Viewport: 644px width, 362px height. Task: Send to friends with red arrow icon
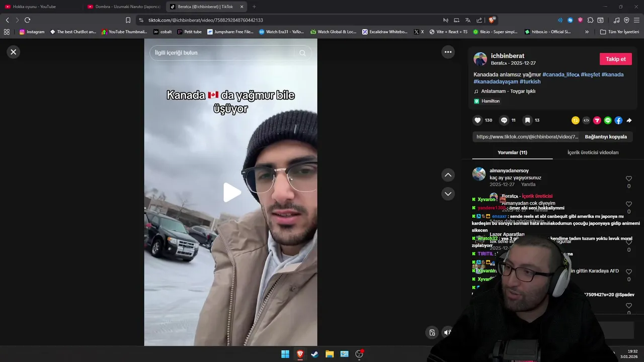pyautogui.click(x=597, y=120)
